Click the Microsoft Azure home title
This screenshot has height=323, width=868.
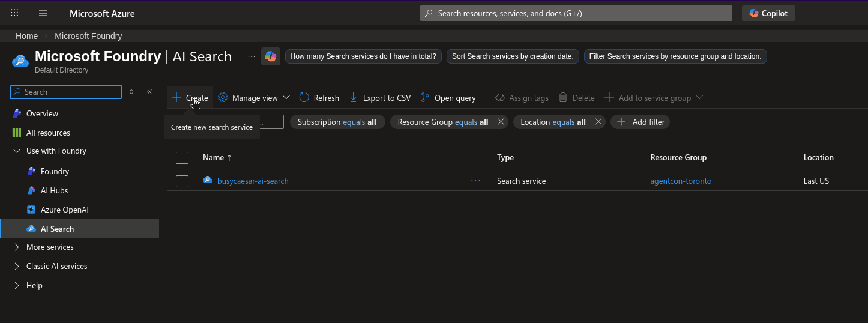102,13
